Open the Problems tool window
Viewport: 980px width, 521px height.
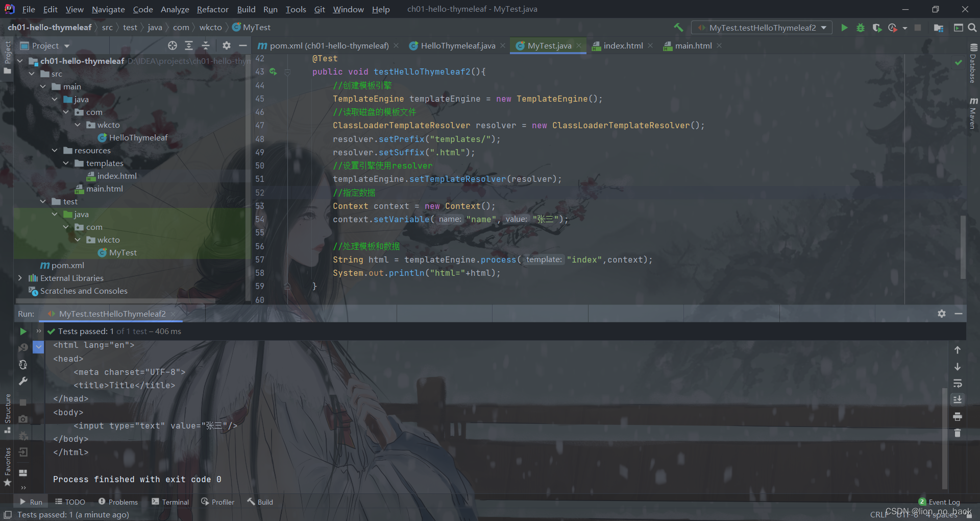point(118,502)
